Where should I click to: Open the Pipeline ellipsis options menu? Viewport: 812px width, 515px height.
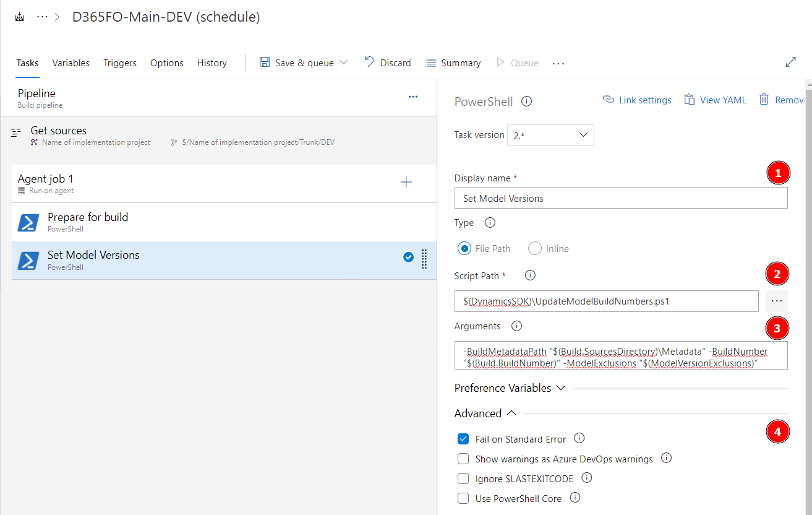point(413,97)
